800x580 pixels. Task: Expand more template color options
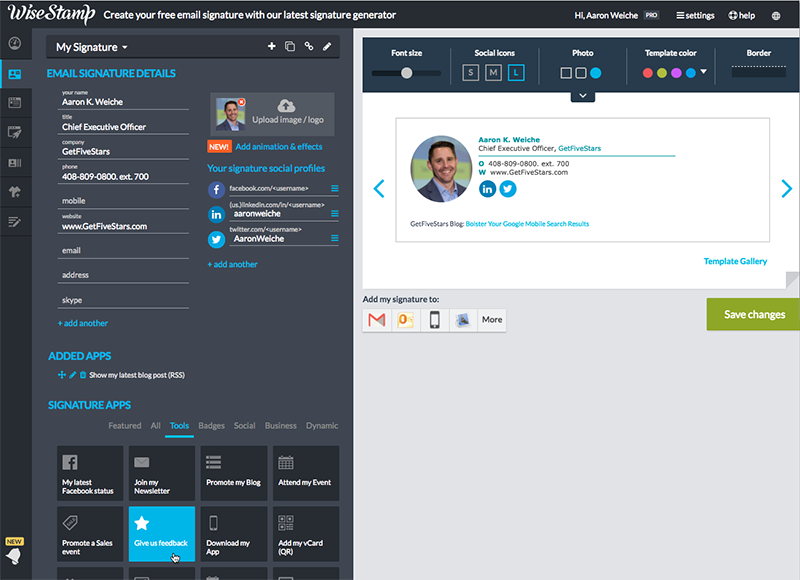[704, 72]
